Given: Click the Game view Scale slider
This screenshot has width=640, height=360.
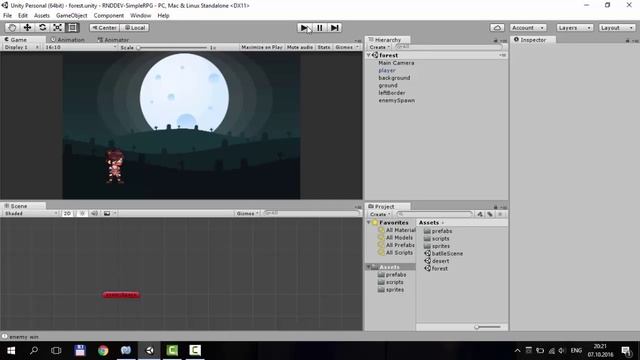Looking at the screenshot, I should click(x=172, y=48).
